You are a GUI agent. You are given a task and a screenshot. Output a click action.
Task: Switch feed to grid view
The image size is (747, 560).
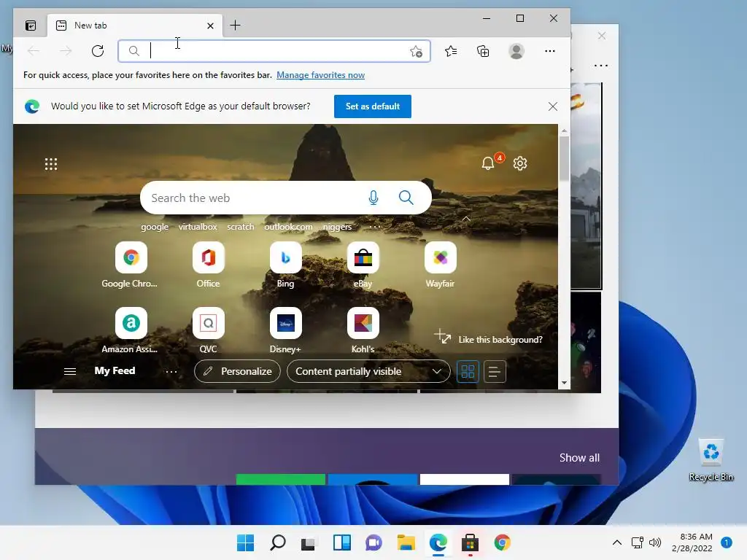[468, 371]
